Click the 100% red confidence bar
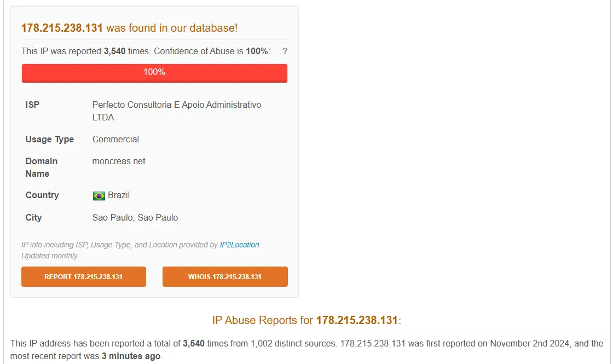The height and width of the screenshot is (364, 613). [x=154, y=72]
